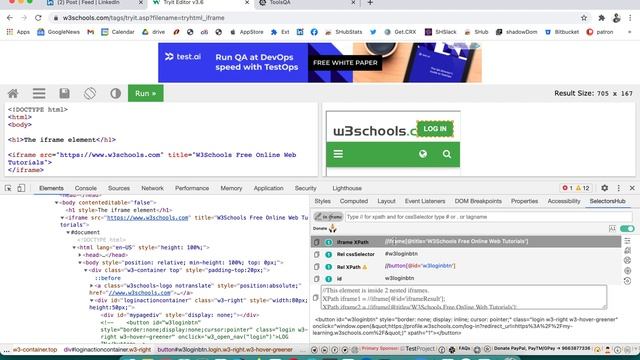Screen dimensions: 640x360
Task: Open the Event Listeners sidebar tab
Action: 424,201
